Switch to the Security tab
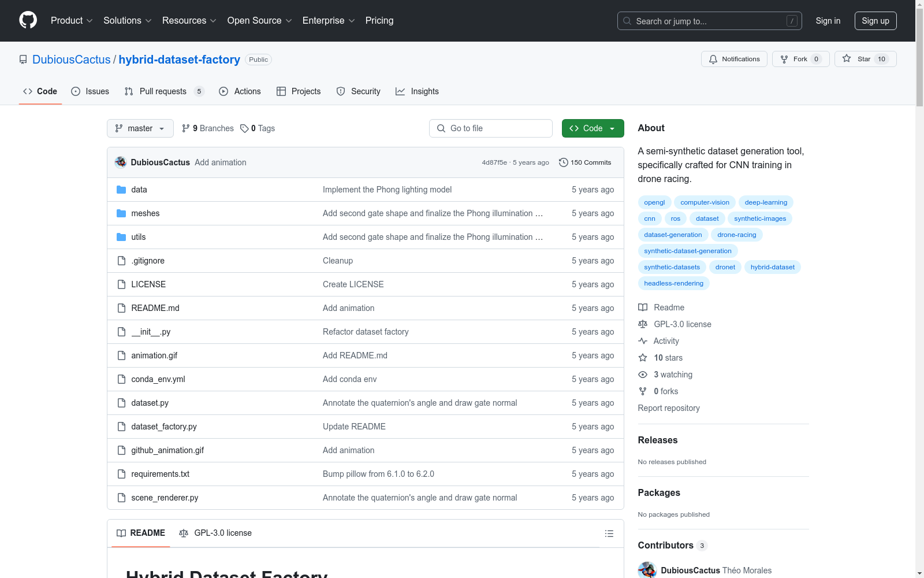Image resolution: width=924 pixels, height=578 pixels. 359,91
